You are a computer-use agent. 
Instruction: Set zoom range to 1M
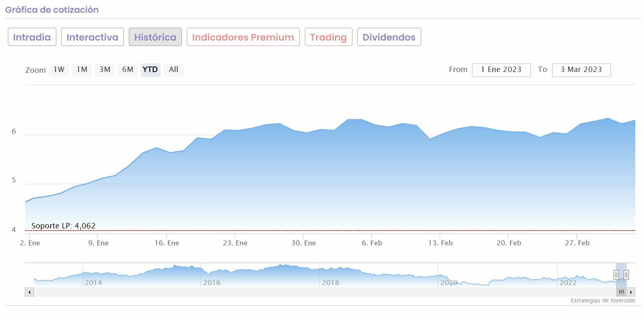click(82, 70)
